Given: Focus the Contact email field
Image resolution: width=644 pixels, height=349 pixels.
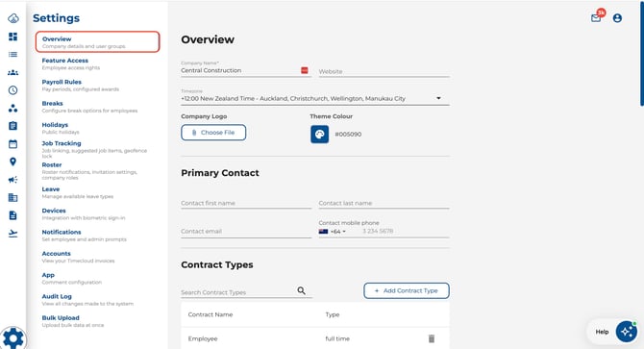Looking at the screenshot, I should [x=246, y=231].
